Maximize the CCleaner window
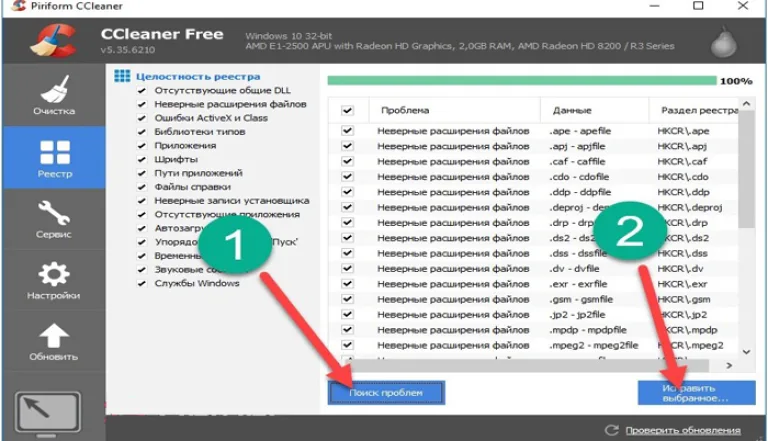Viewport: 768px width, 441px height. click(698, 6)
